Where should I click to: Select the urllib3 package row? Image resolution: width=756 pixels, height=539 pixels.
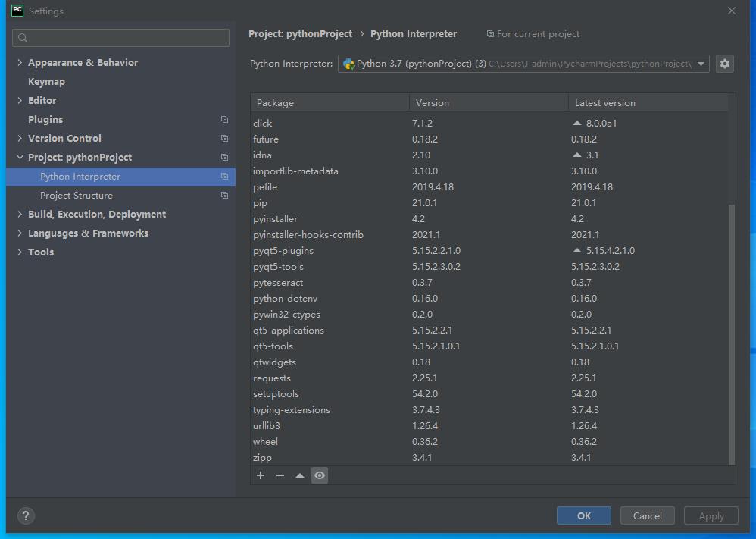point(489,425)
